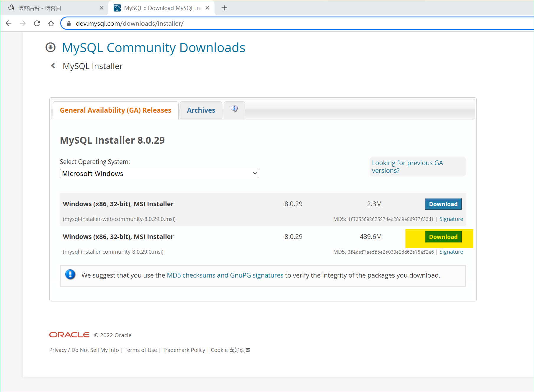Select General Availability (GA) Releases tab
534x392 pixels.
click(x=115, y=110)
